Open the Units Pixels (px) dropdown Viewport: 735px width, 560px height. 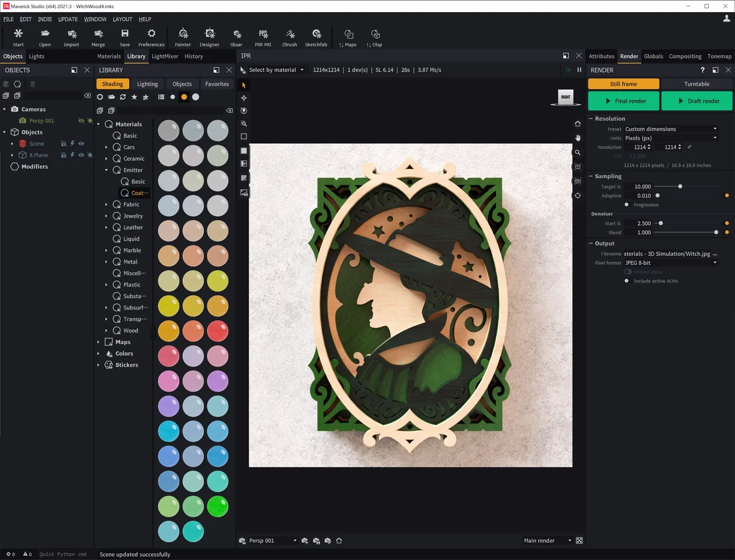(671, 138)
